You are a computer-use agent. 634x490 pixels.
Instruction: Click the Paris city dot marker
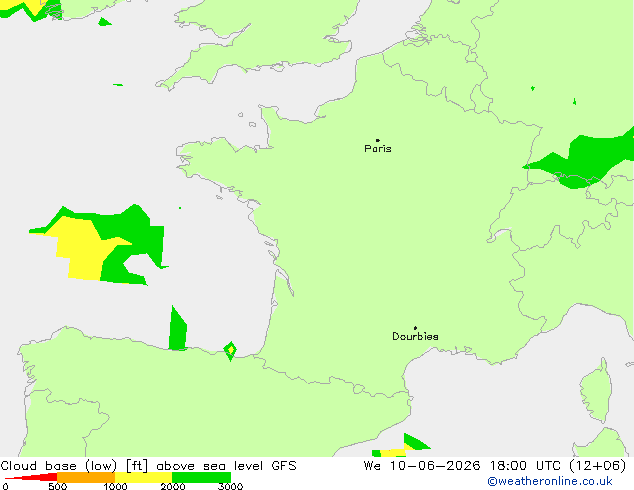click(x=378, y=140)
